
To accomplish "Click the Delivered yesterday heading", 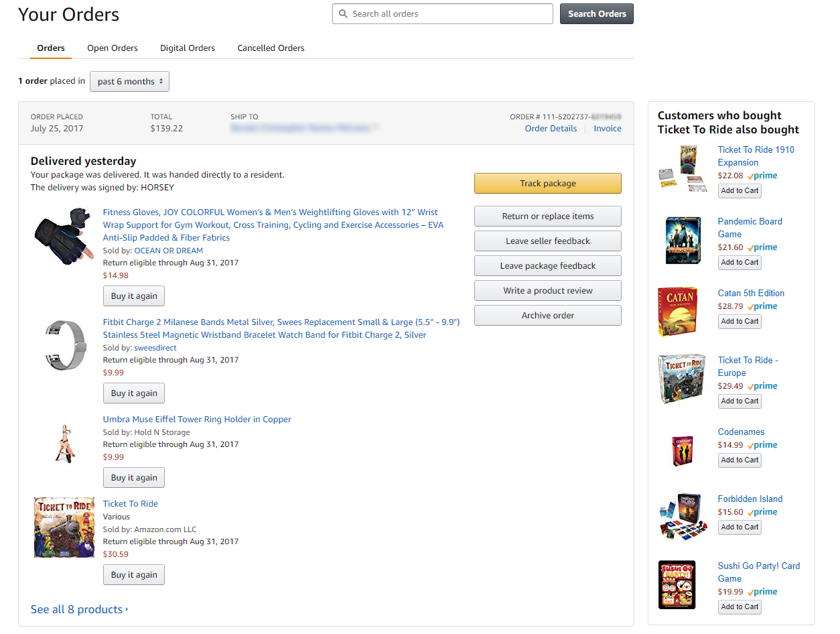I will 83,161.
